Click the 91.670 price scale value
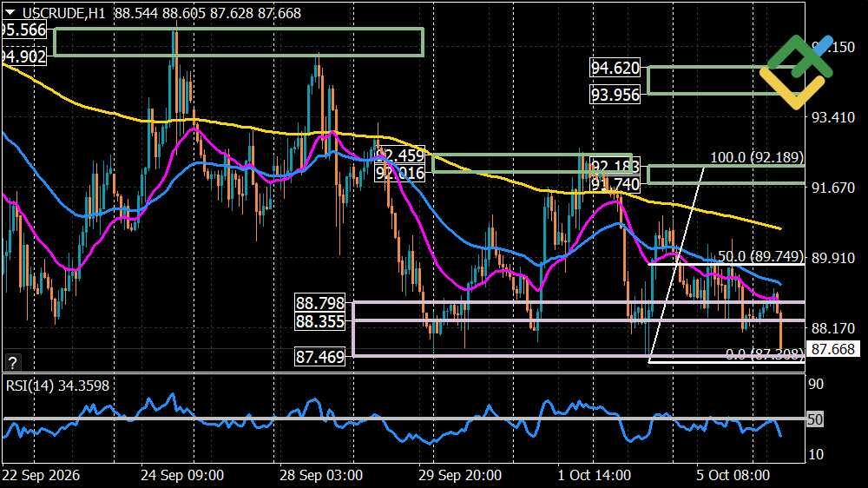Viewport: 868px width, 488px height. click(x=832, y=188)
